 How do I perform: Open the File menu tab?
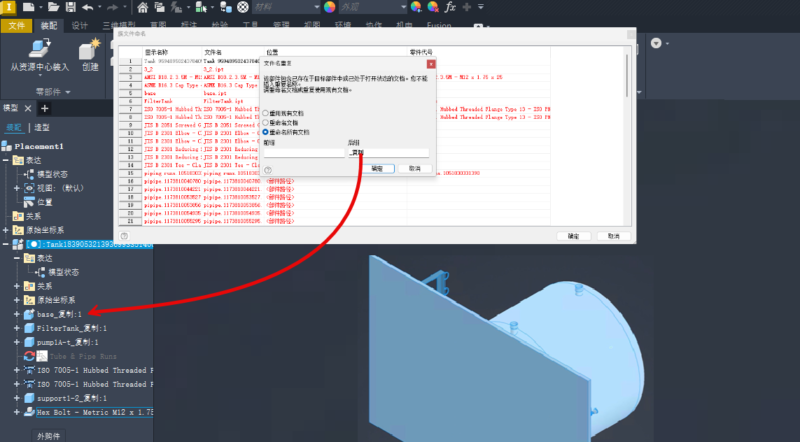(16, 26)
